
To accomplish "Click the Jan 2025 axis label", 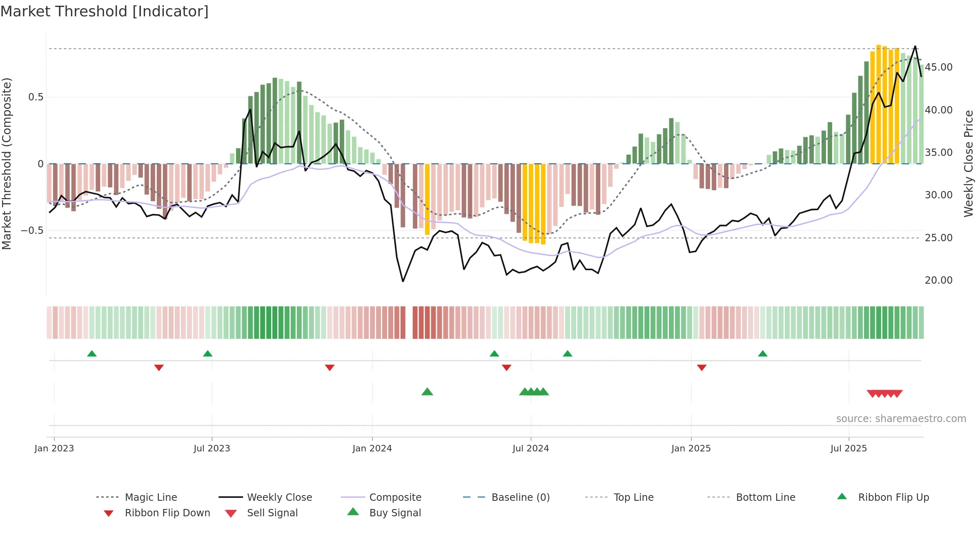I will point(691,449).
